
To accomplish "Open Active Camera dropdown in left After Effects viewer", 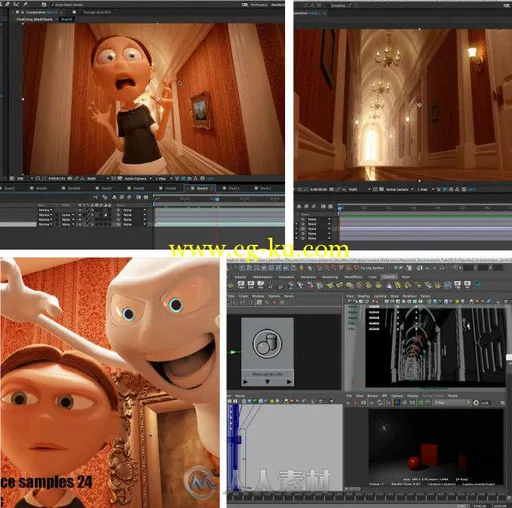I will click(137, 179).
